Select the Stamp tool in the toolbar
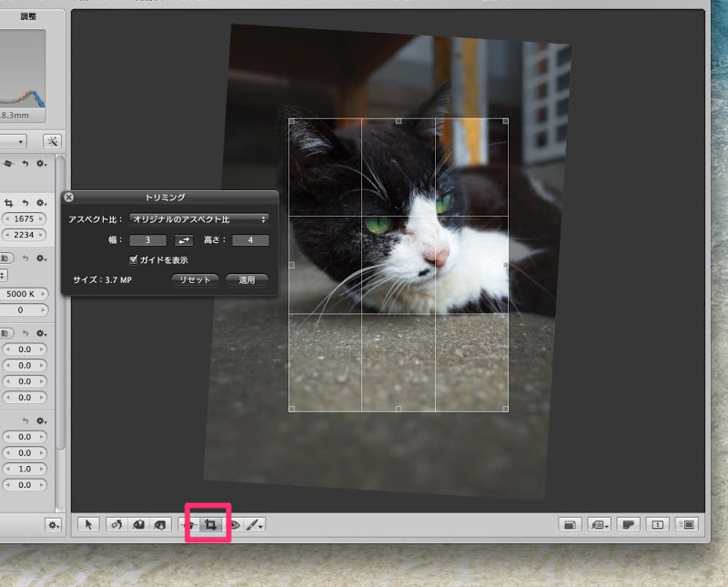 click(160, 525)
